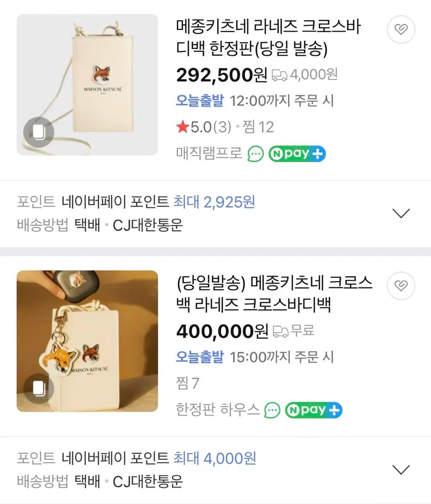
Task: Toggle wishlist heart for 292,500원 bag
Action: (x=401, y=30)
